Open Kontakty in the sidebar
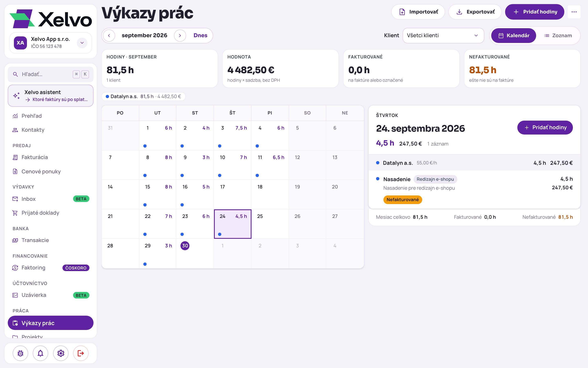The image size is (588, 368). [x=51, y=130]
